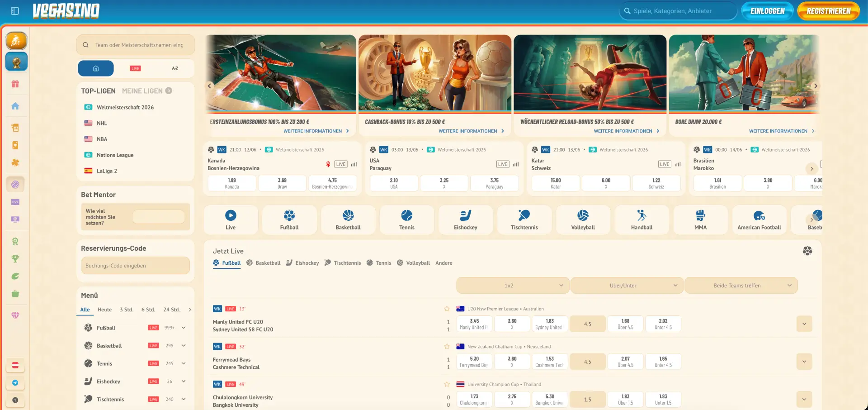Viewport: 868px width, 410px height.
Task: Open the help question mark icon in sidebar
Action: (15, 400)
